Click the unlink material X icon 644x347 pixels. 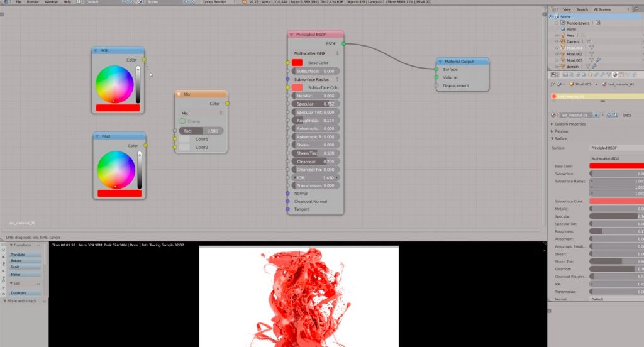click(615, 115)
